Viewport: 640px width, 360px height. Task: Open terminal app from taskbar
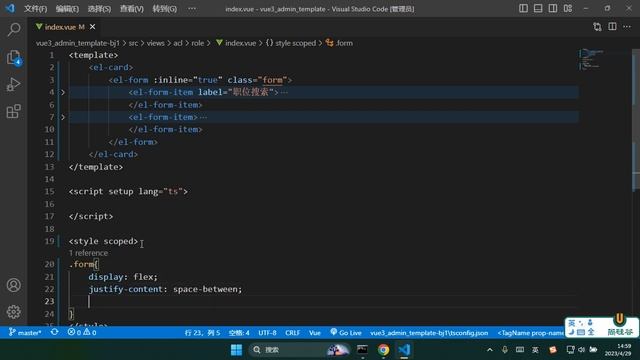click(362, 350)
